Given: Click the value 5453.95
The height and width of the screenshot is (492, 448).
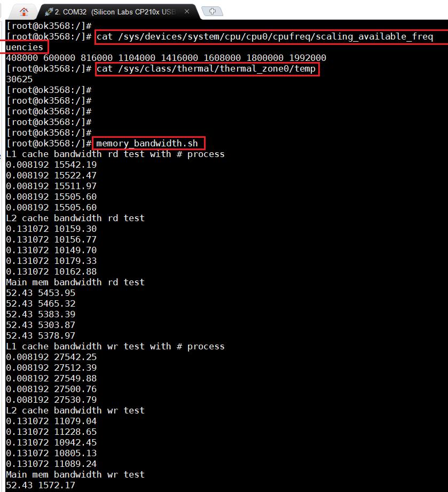Looking at the screenshot, I should (57, 293).
